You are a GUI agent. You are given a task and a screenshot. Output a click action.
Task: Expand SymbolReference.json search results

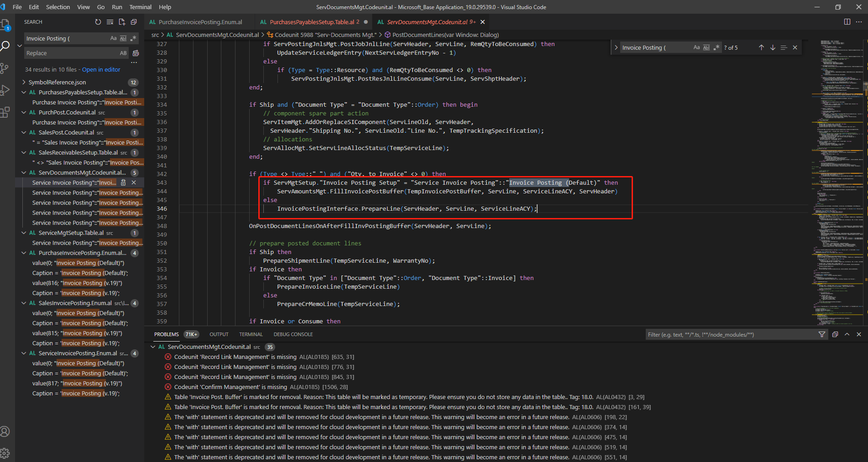click(x=24, y=83)
